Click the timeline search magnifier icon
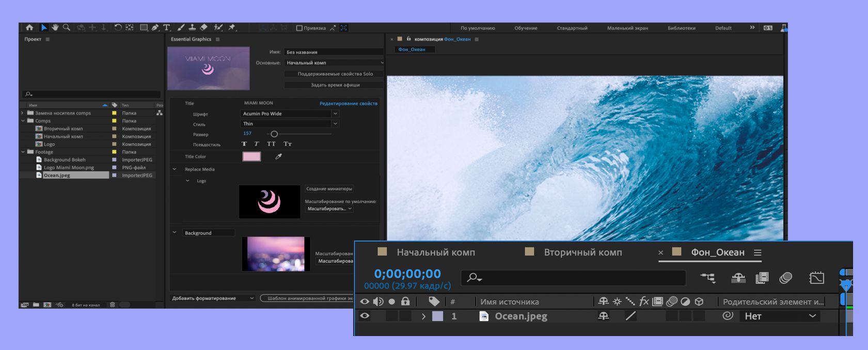 point(474,278)
